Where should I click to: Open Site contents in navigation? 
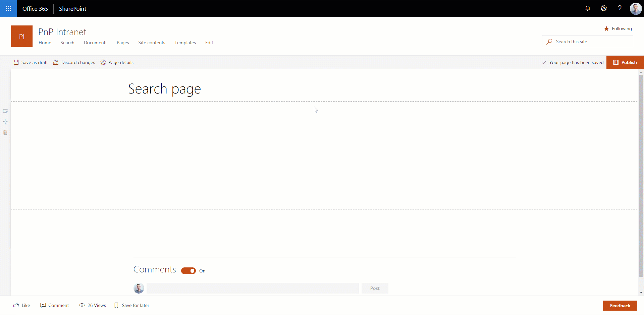click(x=152, y=43)
